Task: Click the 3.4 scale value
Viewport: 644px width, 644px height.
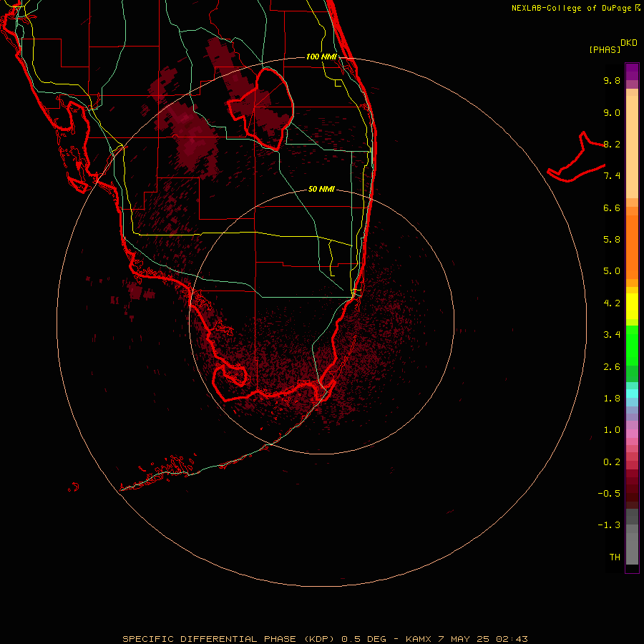Action: click(612, 335)
